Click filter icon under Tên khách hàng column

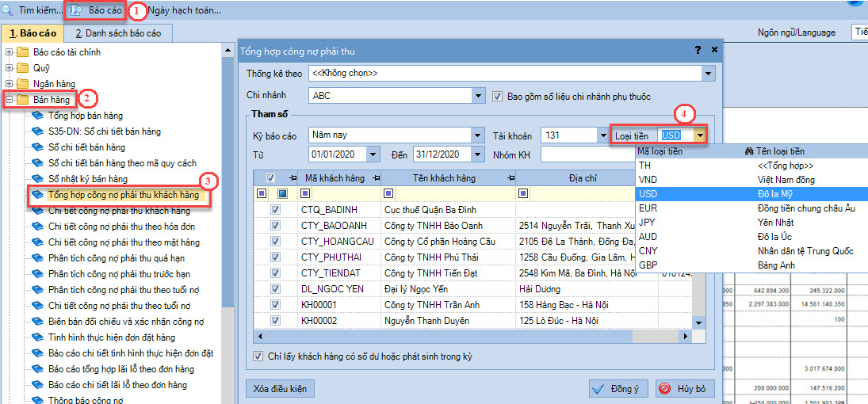coord(388,194)
